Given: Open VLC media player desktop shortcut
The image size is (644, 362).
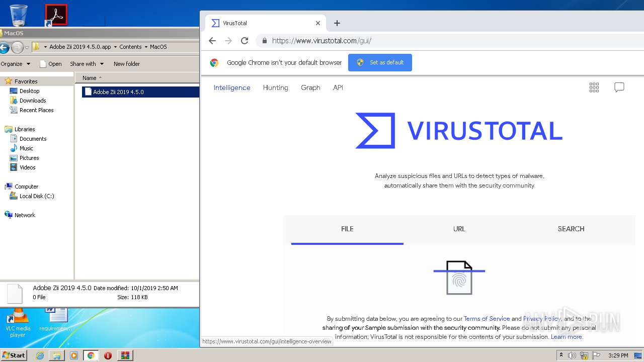Looking at the screenshot, I should 18,323.
